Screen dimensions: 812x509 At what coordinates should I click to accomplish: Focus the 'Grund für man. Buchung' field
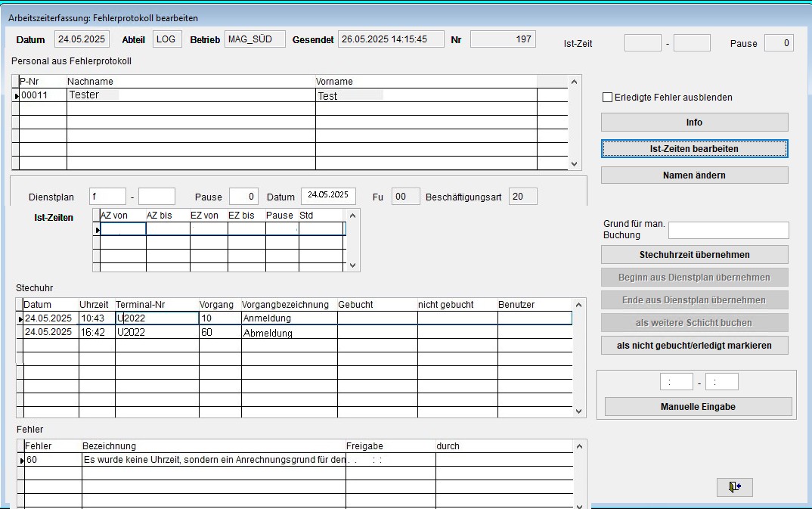tap(729, 231)
